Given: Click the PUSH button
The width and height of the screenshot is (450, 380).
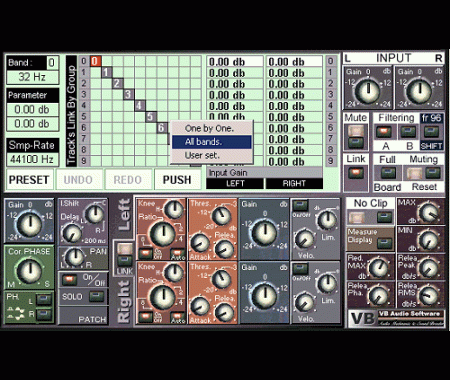Looking at the screenshot, I should [x=177, y=180].
